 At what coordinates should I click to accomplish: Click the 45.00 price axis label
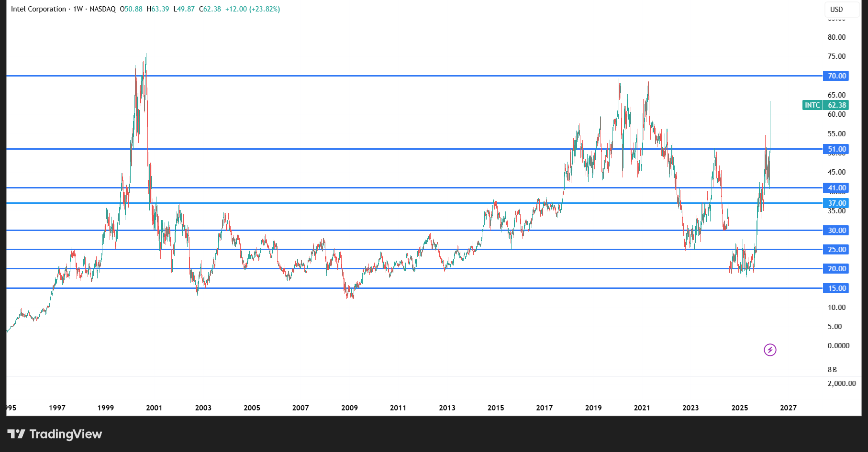point(837,172)
